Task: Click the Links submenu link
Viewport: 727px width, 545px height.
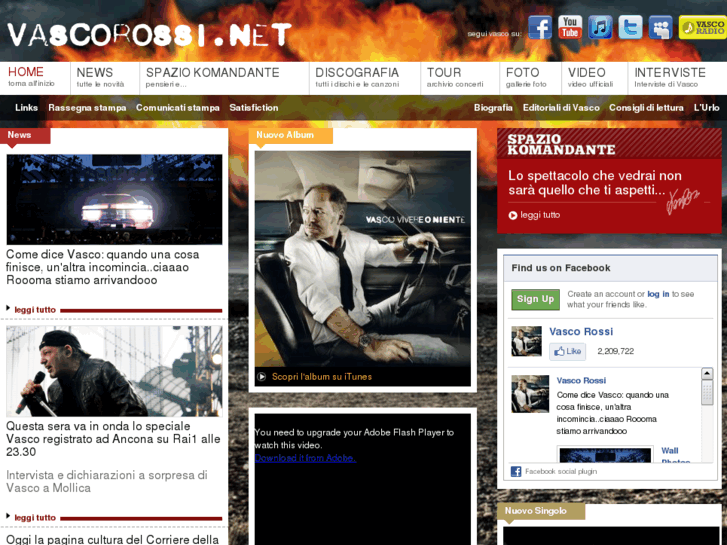Action: (26, 108)
